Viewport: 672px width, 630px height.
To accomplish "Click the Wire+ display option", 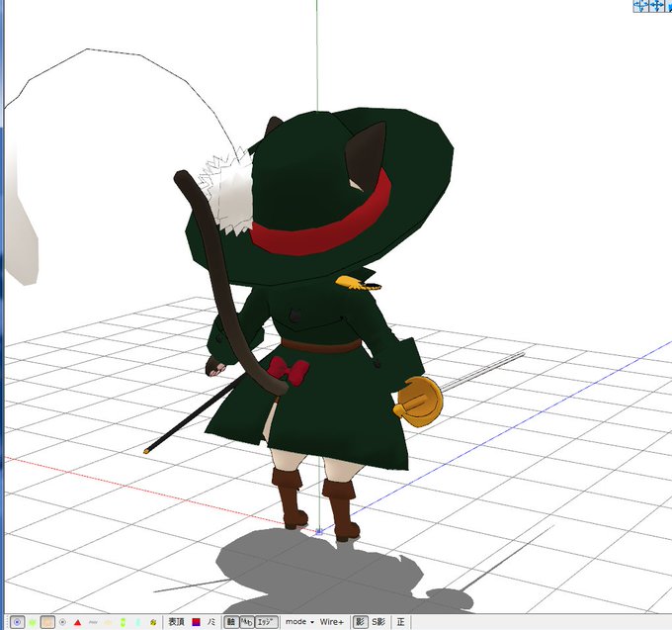I will [332, 622].
